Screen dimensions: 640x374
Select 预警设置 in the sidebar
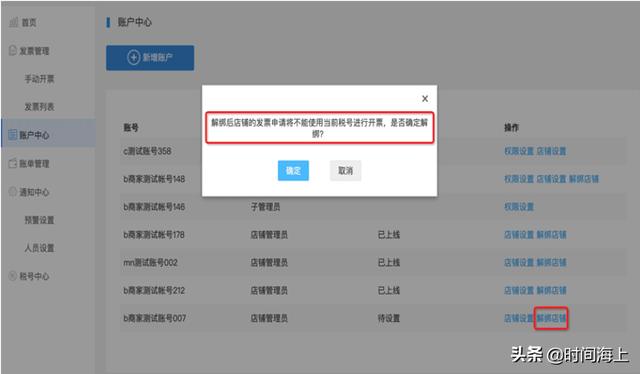(x=39, y=220)
